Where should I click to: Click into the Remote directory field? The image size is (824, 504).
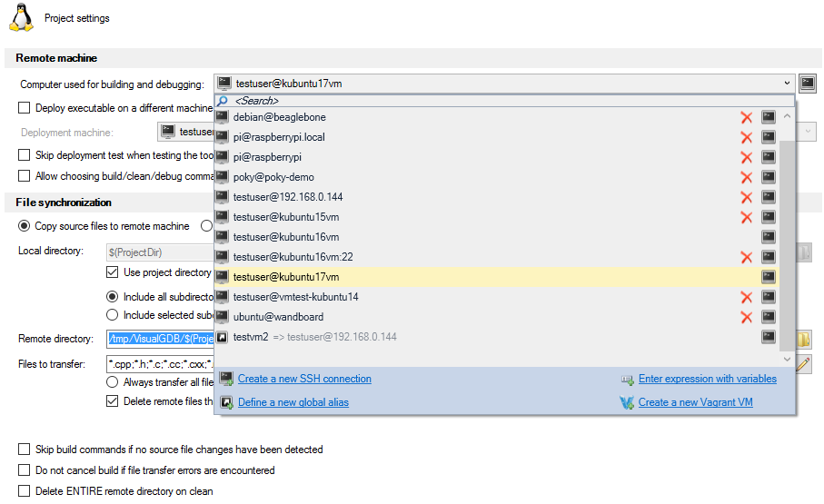[x=160, y=339]
